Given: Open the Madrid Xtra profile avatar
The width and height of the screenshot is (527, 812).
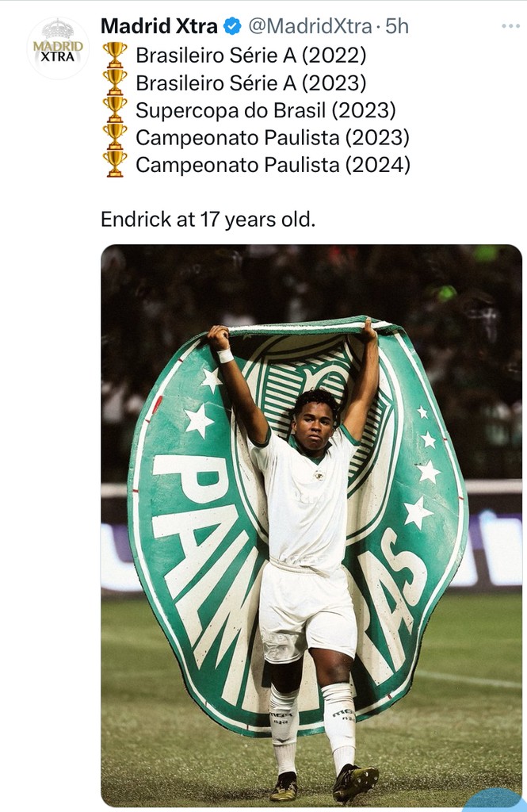Looking at the screenshot, I should (58, 47).
